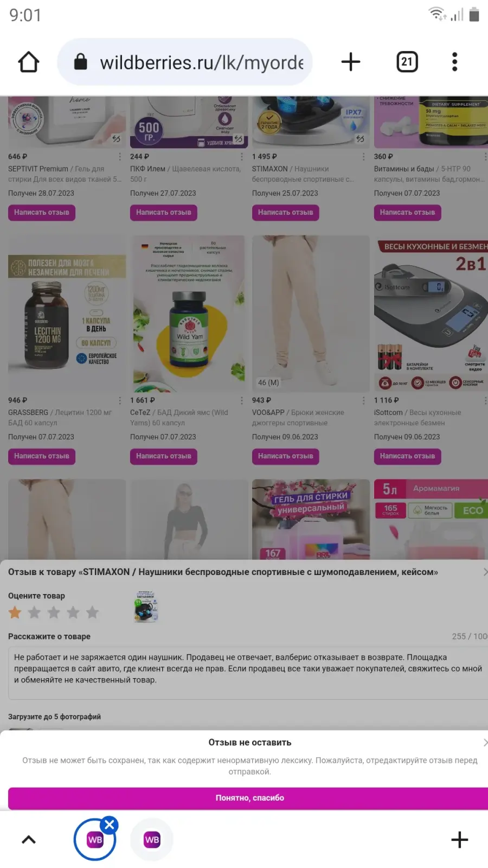Select the first WB tab in the bottom bar
The width and height of the screenshot is (488, 868).
(x=94, y=840)
